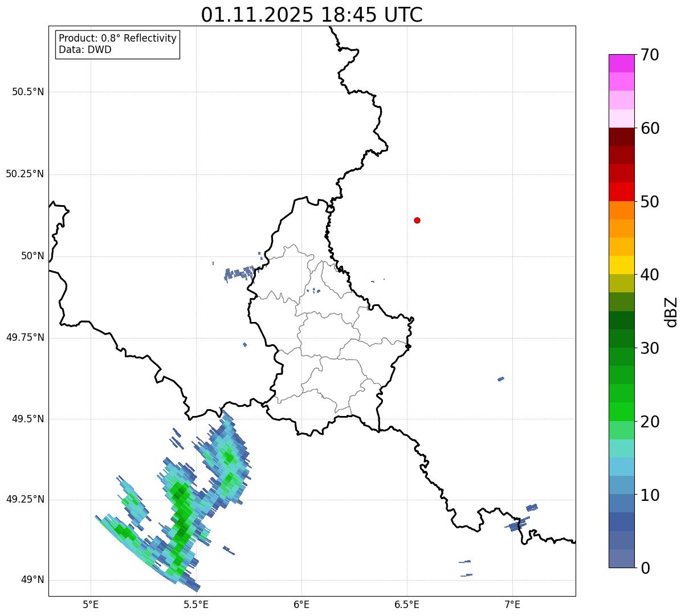685x616 pixels.
Task: Click the greyish-blue bottom colorbar segment at 0
Action: [621, 558]
